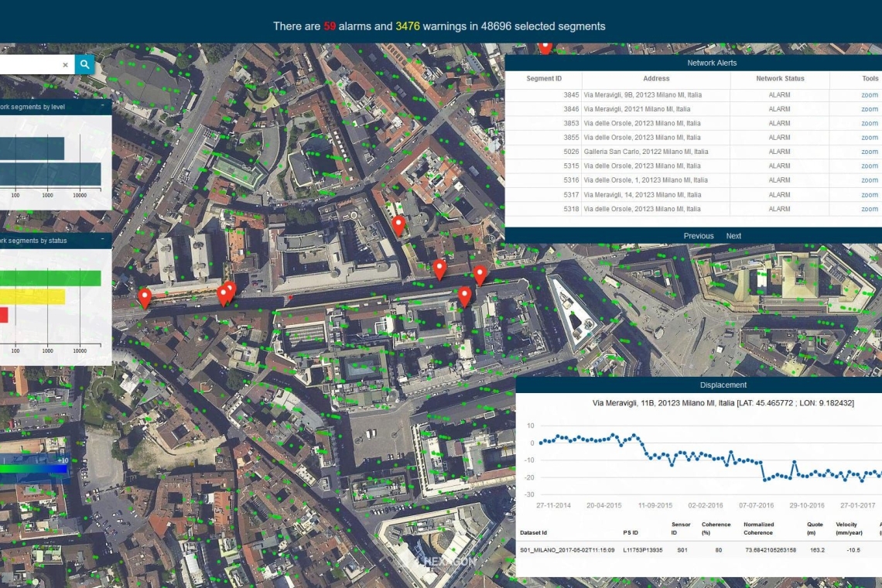This screenshot has width=882, height=588.
Task: Click ALARM status of segment 3845
Action: pyautogui.click(x=780, y=95)
